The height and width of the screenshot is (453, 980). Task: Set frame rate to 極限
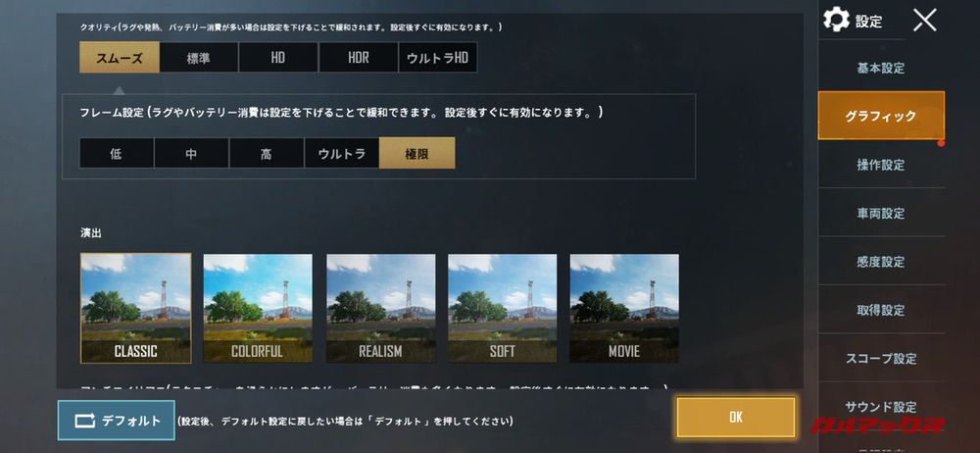(x=416, y=153)
